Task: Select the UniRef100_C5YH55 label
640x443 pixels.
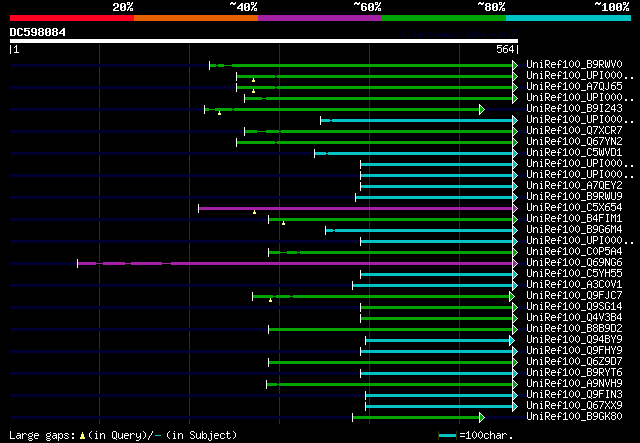Action: [x=574, y=274]
